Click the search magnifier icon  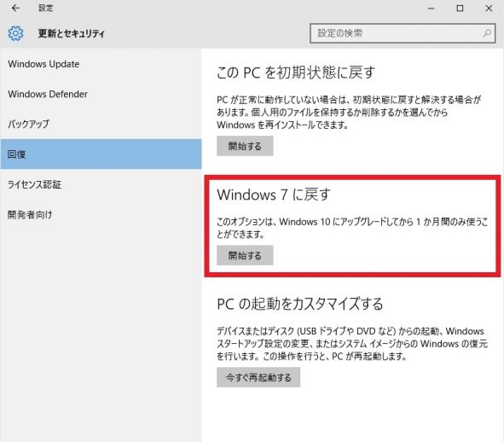[487, 33]
